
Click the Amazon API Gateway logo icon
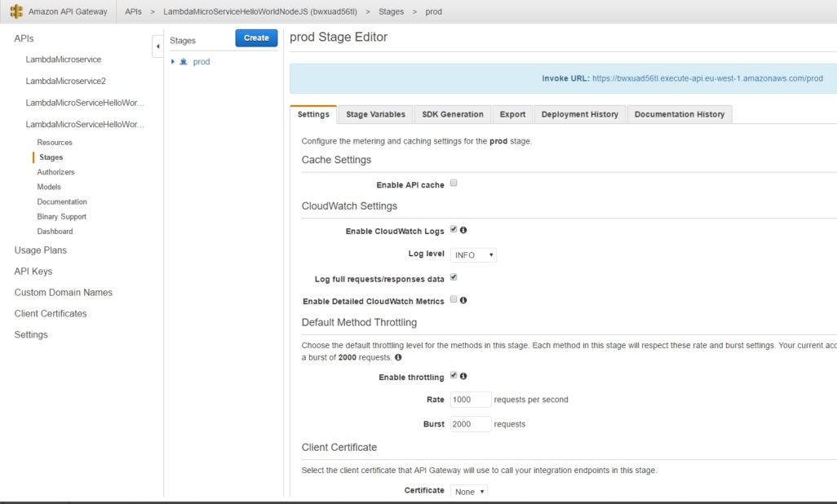click(16, 11)
